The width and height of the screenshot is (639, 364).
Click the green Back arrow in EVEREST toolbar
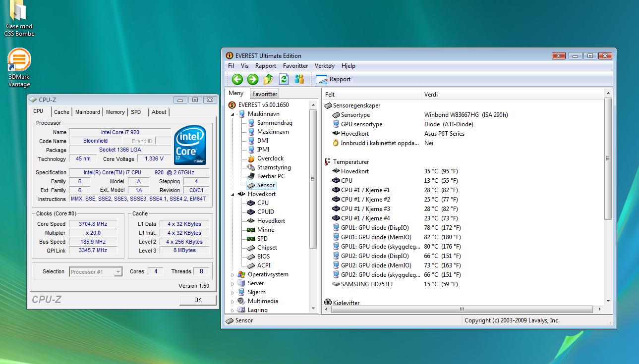point(237,79)
